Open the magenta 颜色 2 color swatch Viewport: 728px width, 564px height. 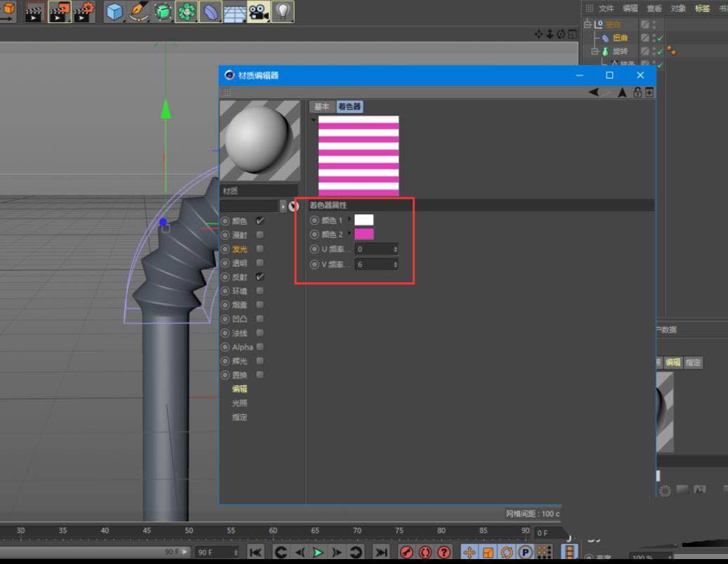point(365,234)
